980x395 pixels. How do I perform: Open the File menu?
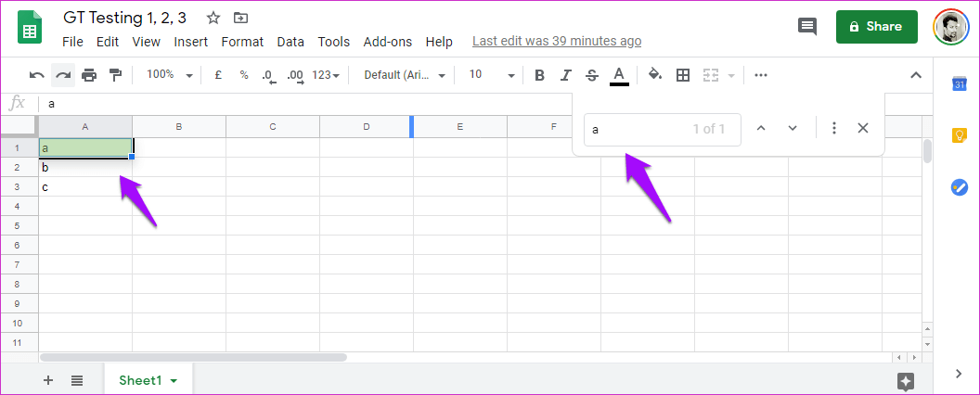pos(72,42)
